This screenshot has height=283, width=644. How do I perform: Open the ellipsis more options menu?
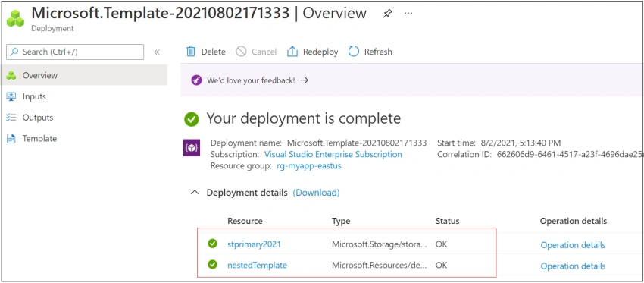[408, 13]
